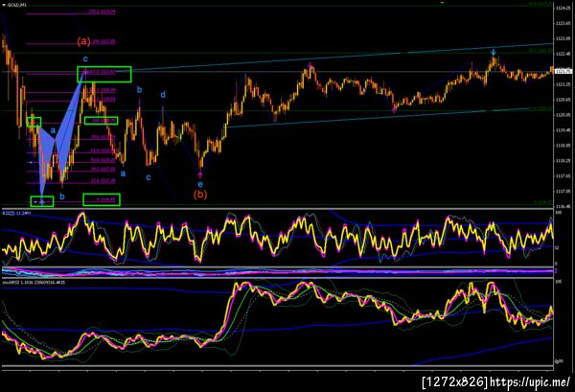Image resolution: width=575 pixels, height=392 pixels.
Task: Click 1118.25 on the price scale
Action: point(563,161)
